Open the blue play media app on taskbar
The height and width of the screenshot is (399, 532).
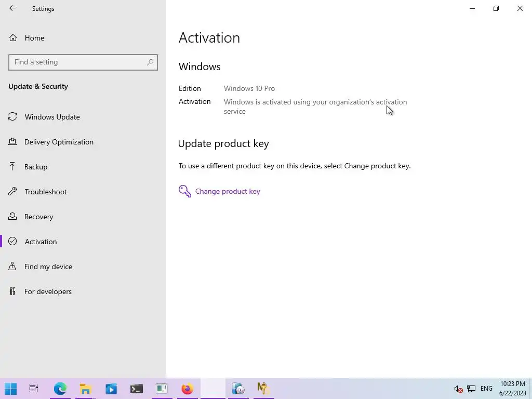click(111, 389)
